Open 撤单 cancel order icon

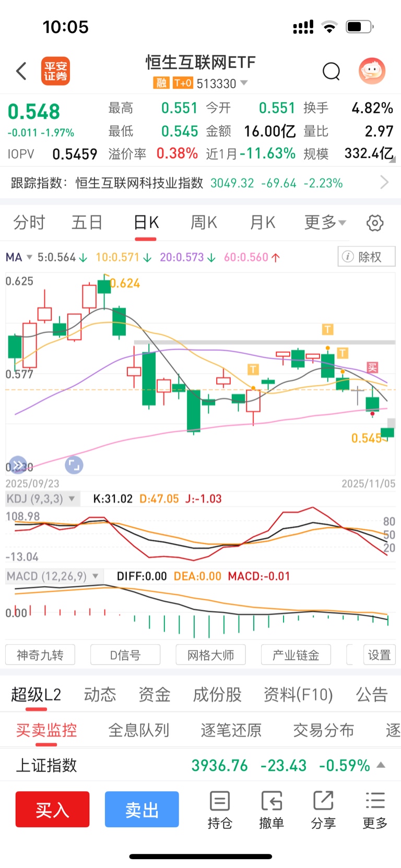(272, 810)
